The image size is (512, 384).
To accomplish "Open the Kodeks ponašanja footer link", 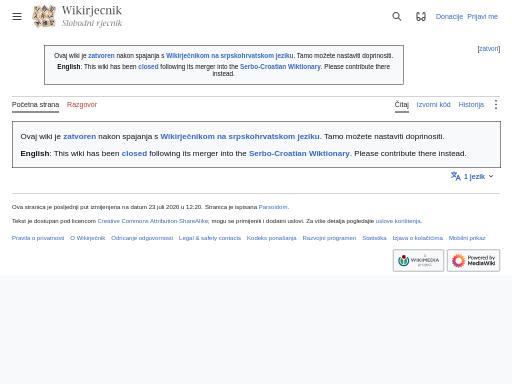I will point(271,238).
